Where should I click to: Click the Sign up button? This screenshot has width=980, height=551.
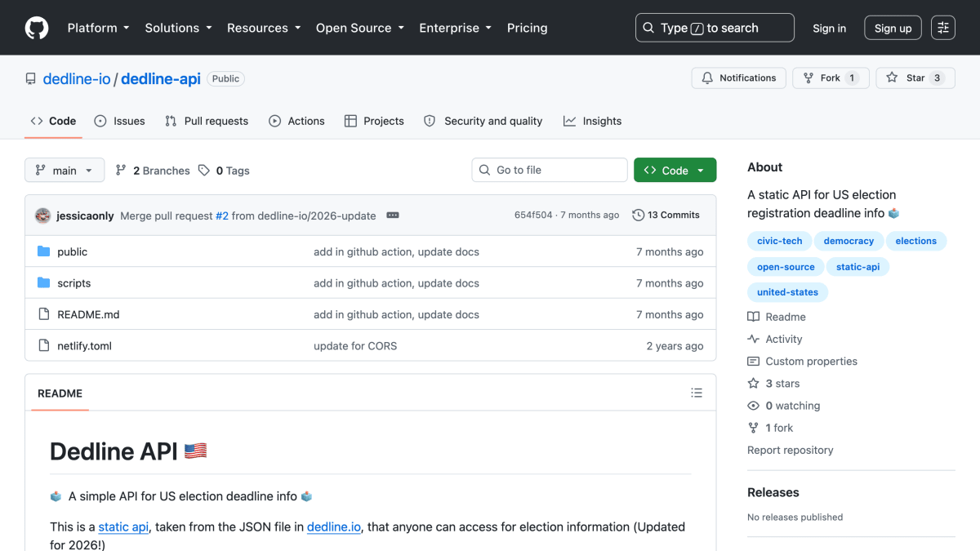pyautogui.click(x=893, y=28)
